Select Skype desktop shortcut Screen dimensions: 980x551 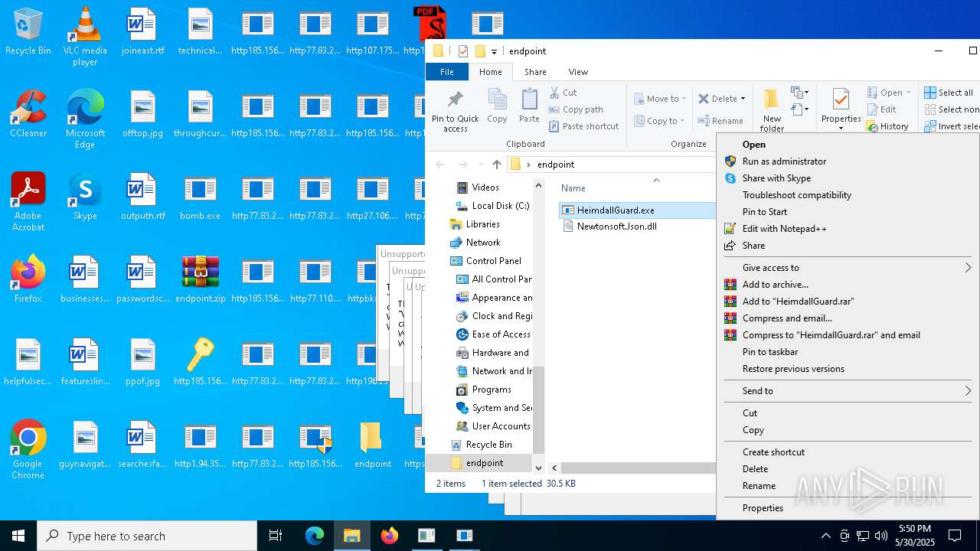coord(85,197)
